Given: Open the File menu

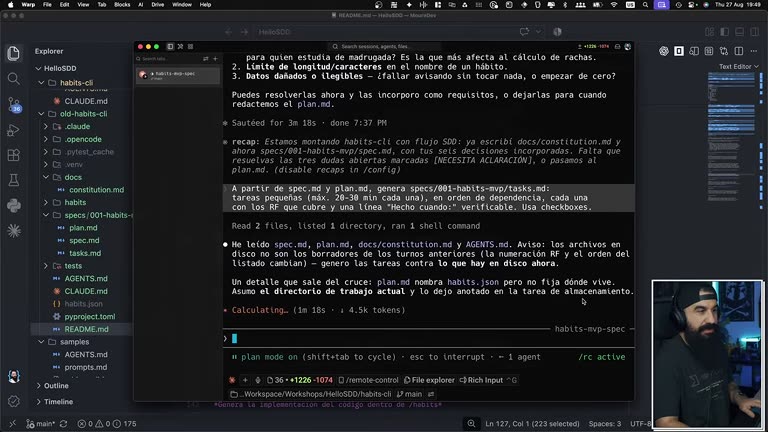Looking at the screenshot, I should (47, 4).
